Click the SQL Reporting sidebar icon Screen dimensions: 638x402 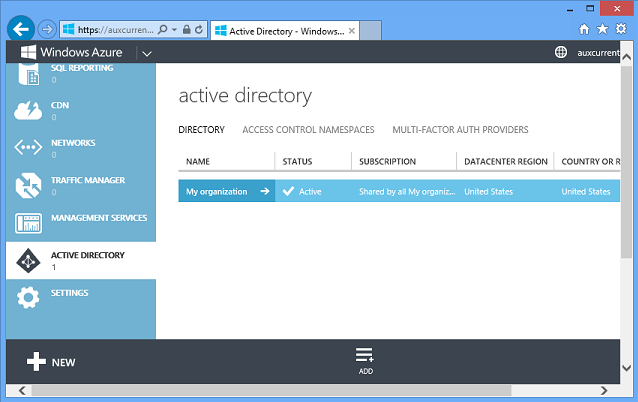[28, 74]
